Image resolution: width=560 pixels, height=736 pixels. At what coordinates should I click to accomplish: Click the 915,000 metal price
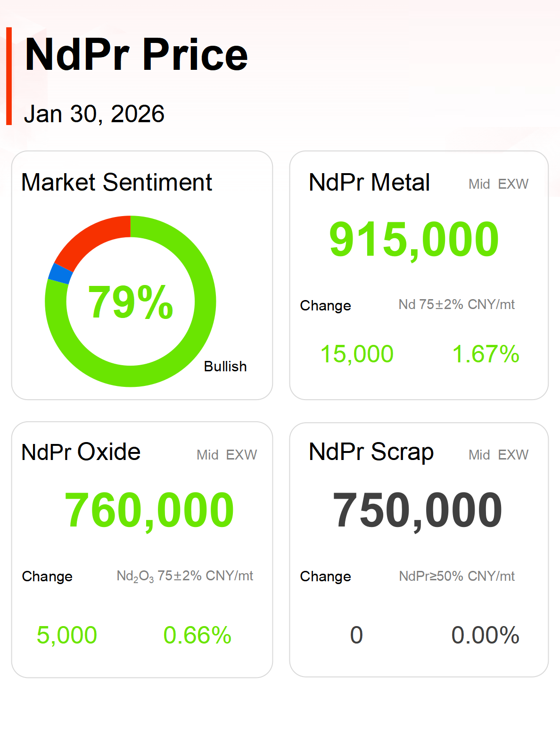414,240
